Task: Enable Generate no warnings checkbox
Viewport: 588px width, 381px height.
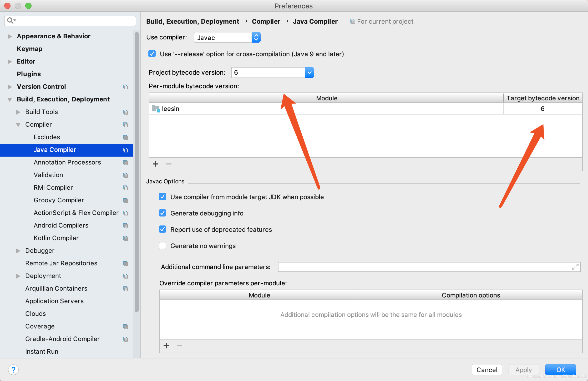Action: (x=163, y=246)
